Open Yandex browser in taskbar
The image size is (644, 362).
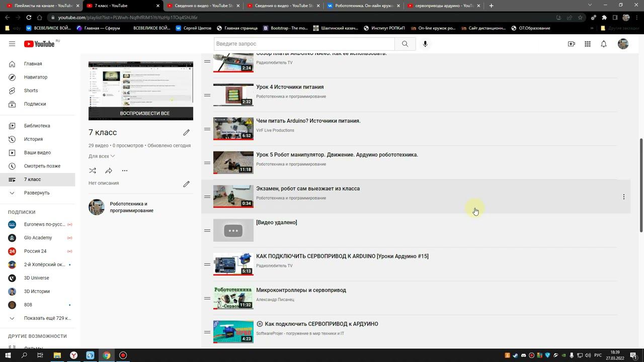pyautogui.click(x=73, y=355)
